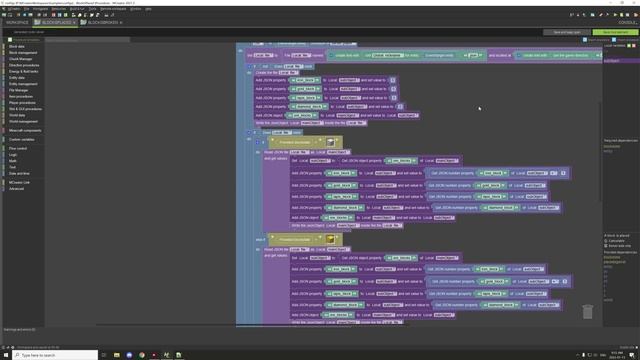Image resolution: width=640 pixels, height=360 pixels.
Task: Open the Windows notification center
Action: tap(632, 355)
